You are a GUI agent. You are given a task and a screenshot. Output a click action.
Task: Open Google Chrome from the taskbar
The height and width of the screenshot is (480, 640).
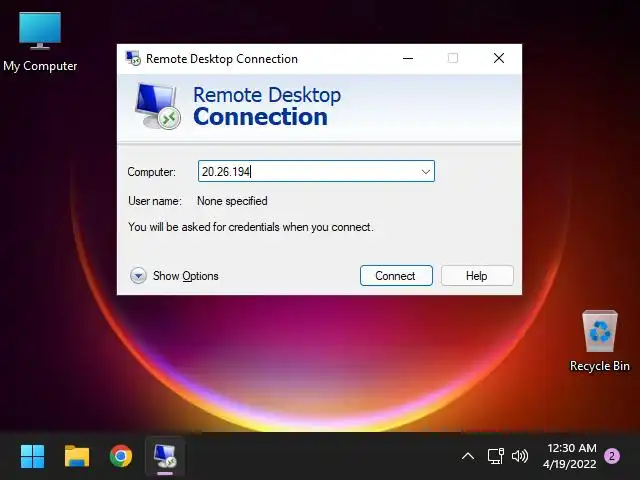(x=121, y=456)
